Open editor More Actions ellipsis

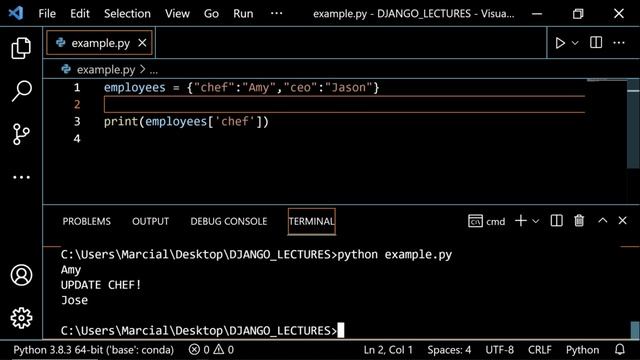pyautogui.click(x=619, y=42)
